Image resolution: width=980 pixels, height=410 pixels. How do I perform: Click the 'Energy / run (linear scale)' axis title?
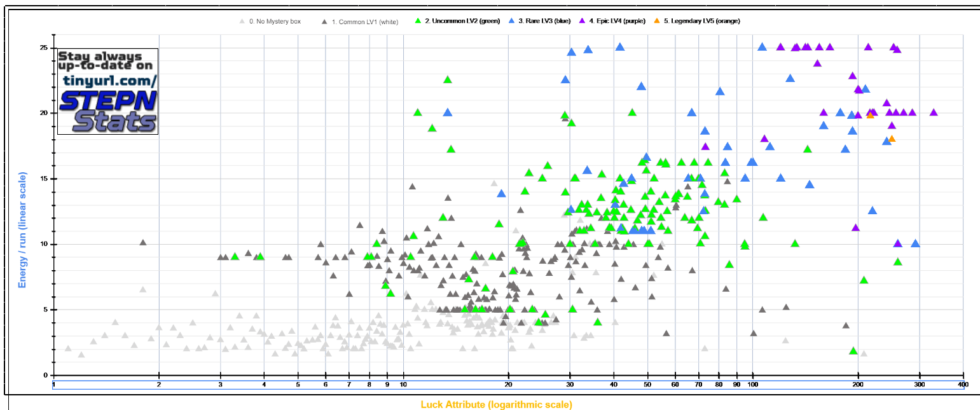tap(22, 229)
